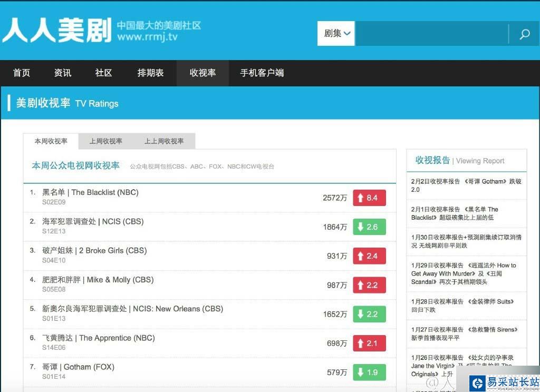This screenshot has height=392, width=540.
Task: Open 2月2日收视率报告 Gotham report
Action: pyautogui.click(x=466, y=185)
